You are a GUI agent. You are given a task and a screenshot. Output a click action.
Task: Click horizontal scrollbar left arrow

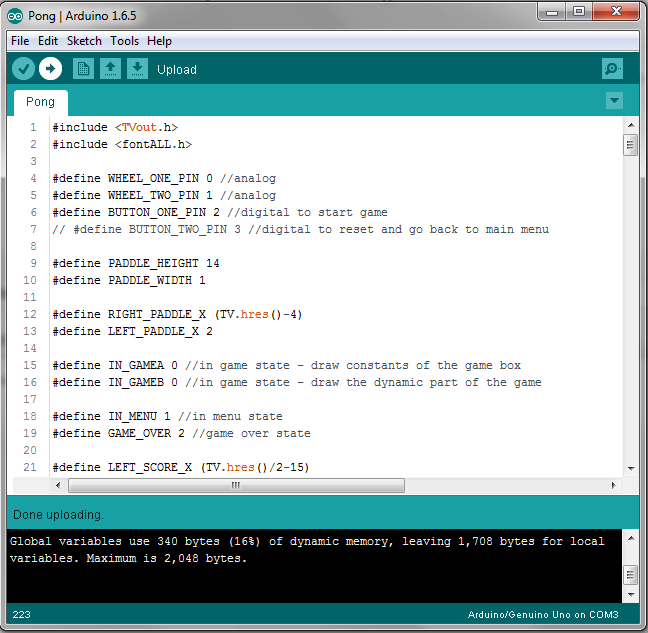(58, 485)
